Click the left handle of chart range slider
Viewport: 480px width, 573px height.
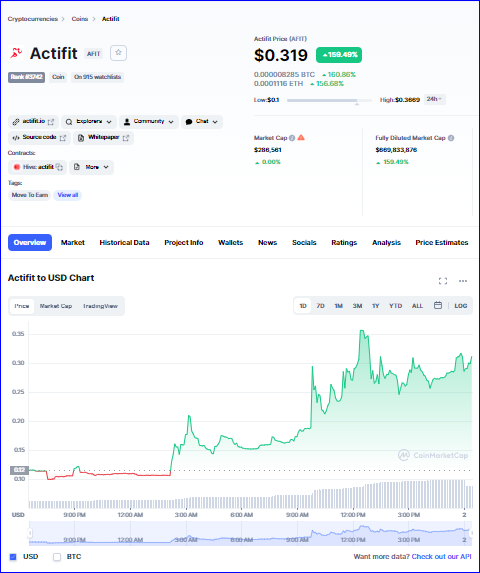tap(30, 533)
